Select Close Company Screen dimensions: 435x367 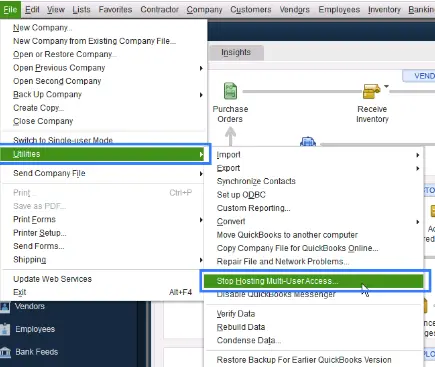coord(104,121)
